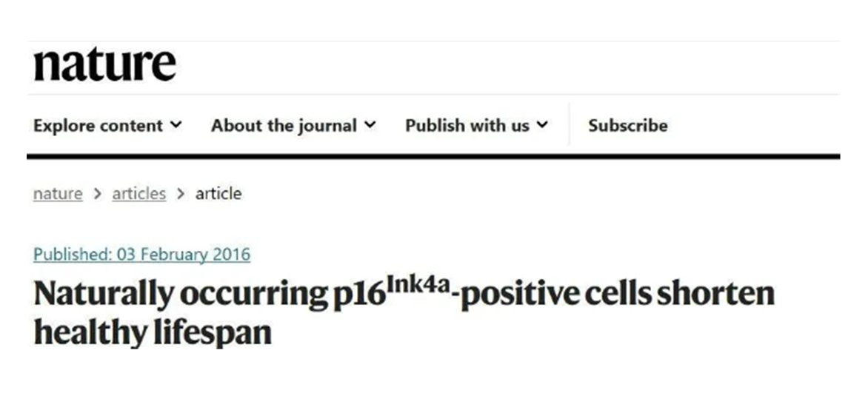Open the About the journal menu
Viewport: 868px width, 393px height.
click(284, 126)
